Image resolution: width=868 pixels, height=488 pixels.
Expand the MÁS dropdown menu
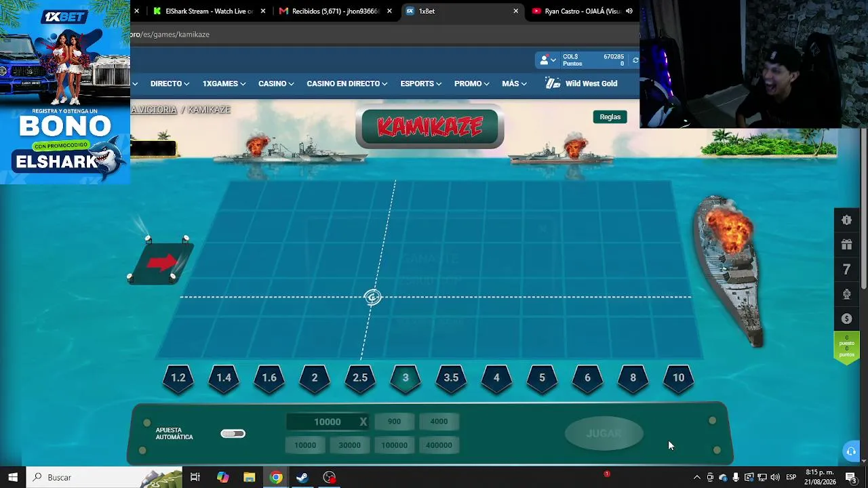tap(515, 83)
